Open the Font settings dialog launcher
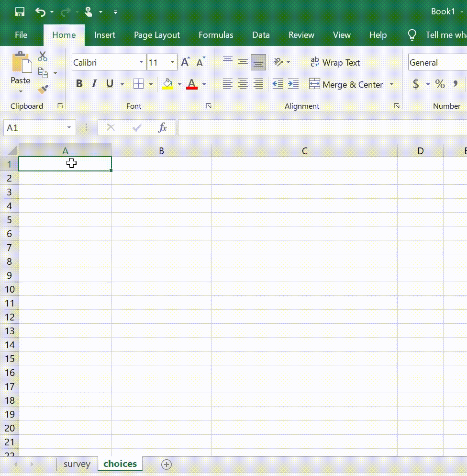The height and width of the screenshot is (476, 467). (x=208, y=106)
